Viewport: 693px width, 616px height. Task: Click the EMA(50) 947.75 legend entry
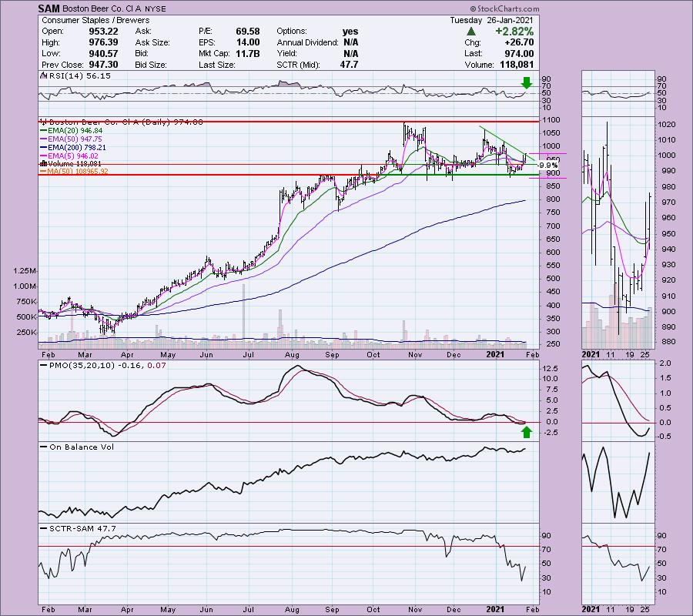coord(71,139)
